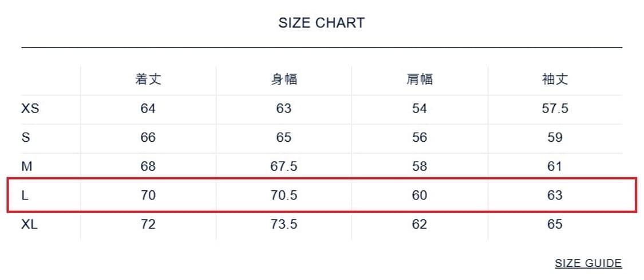Screen dimensions: 644x280
Task: Select the XL size row label
Action: click(30, 225)
